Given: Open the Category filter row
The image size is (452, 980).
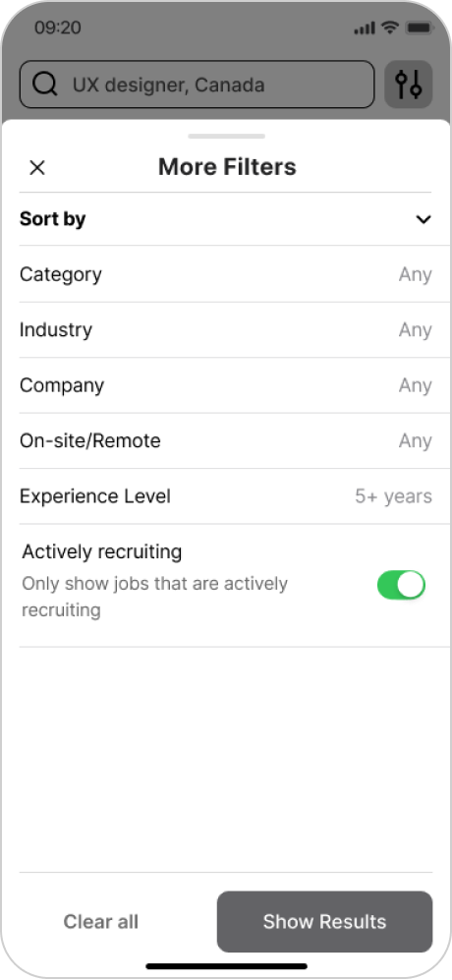Looking at the screenshot, I should click(x=226, y=274).
